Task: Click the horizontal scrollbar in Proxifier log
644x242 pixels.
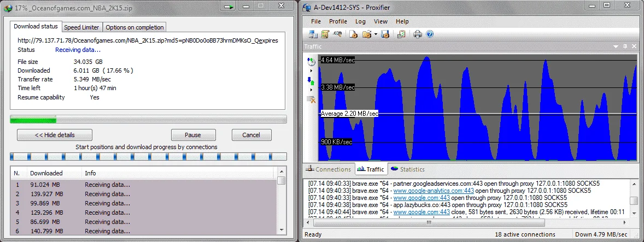Action: [x=429, y=223]
